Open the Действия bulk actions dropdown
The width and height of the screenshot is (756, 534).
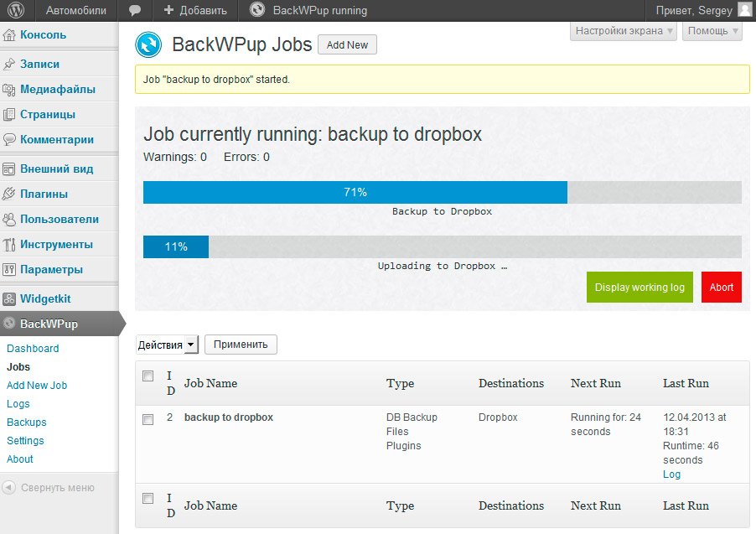(167, 345)
